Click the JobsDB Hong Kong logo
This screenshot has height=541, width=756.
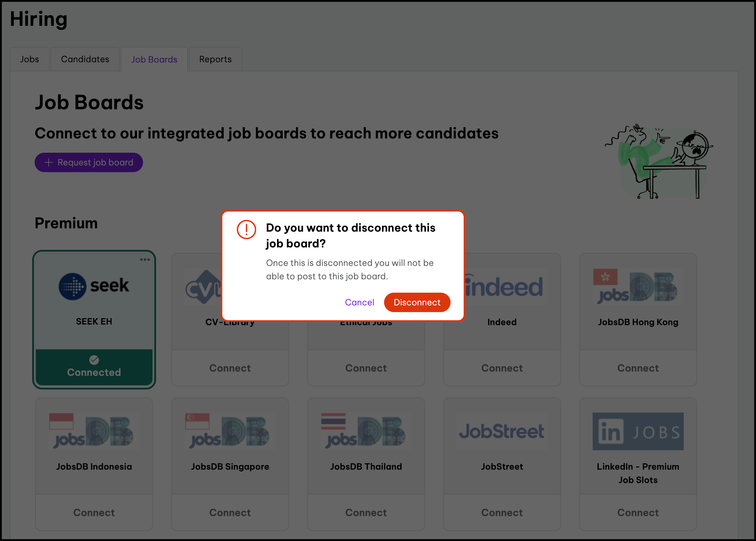point(638,287)
